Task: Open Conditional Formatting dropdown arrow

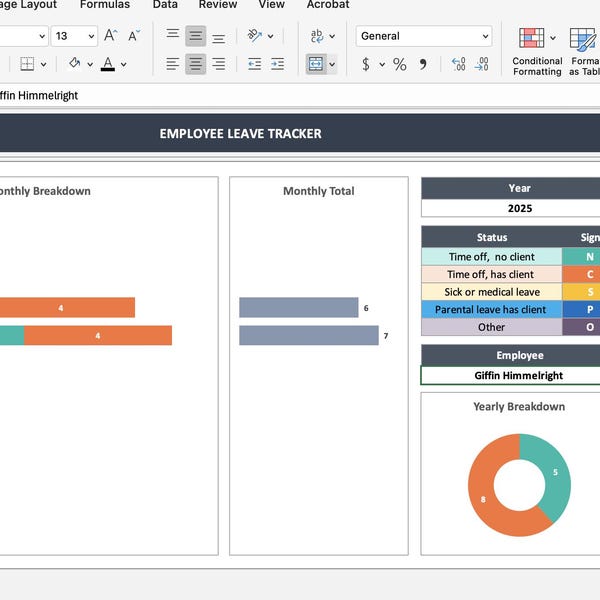Action: pyautogui.click(x=553, y=38)
